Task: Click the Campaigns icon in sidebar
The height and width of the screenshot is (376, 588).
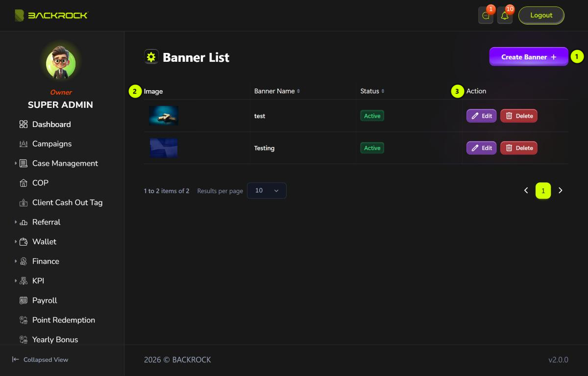Action: tap(24, 144)
